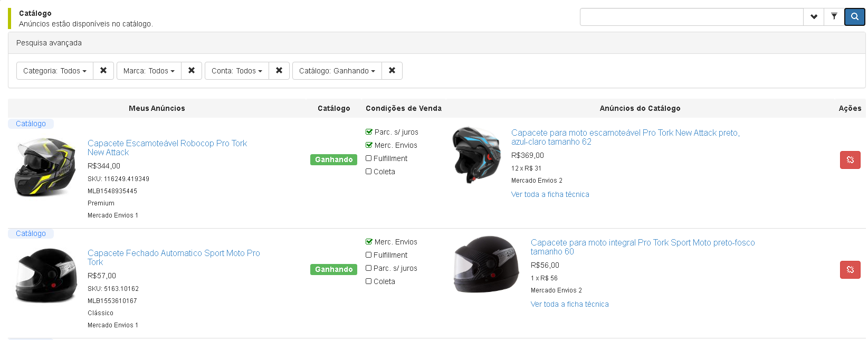Click Ganhando badge for Sport Moto helmet

pos(333,269)
